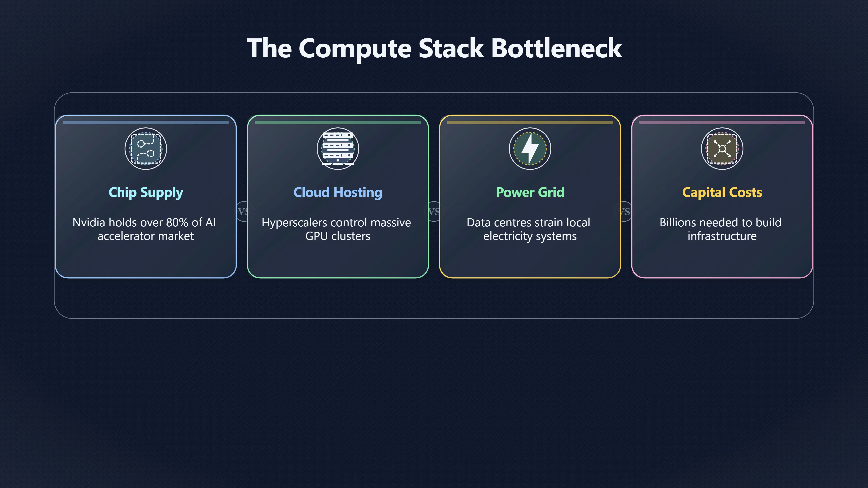Click the slide title The Compute Stack Bottleneck
The image size is (868, 488).
tap(434, 49)
